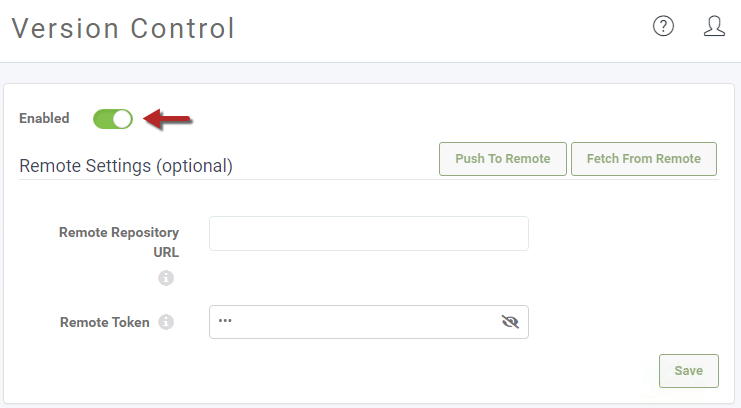Disable version control with the Enabled switch
Image resolution: width=741 pixels, height=408 pixels.
[113, 119]
